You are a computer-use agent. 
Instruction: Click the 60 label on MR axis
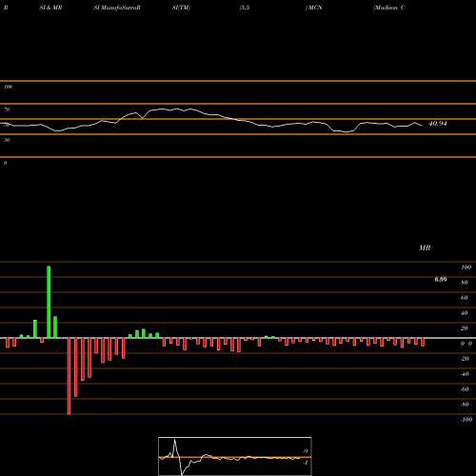coord(465,298)
